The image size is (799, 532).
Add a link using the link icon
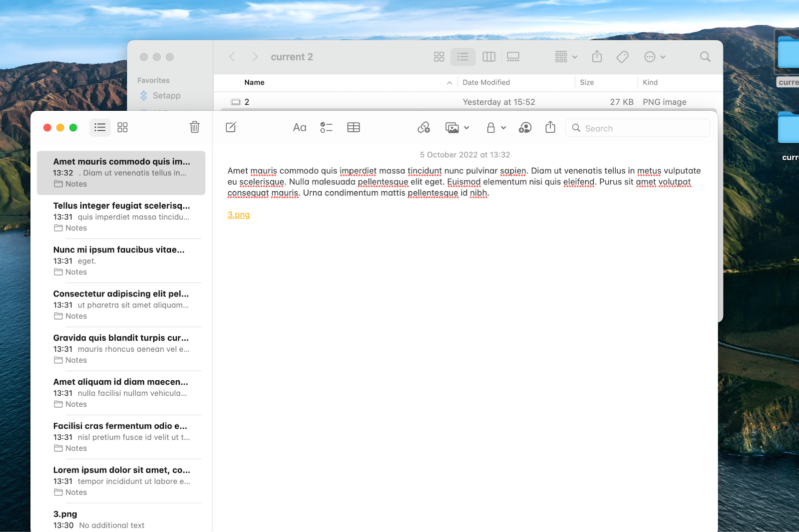click(x=423, y=127)
